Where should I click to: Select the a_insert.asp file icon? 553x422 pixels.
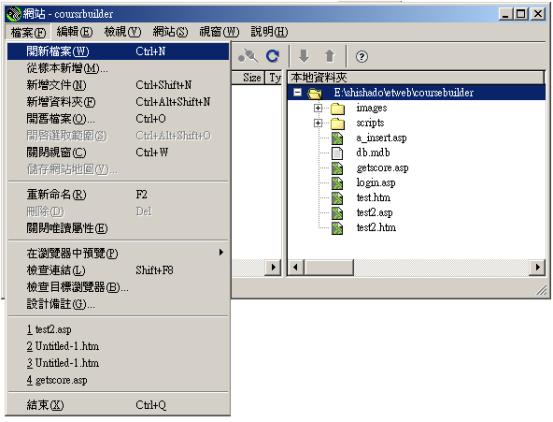click(x=337, y=138)
